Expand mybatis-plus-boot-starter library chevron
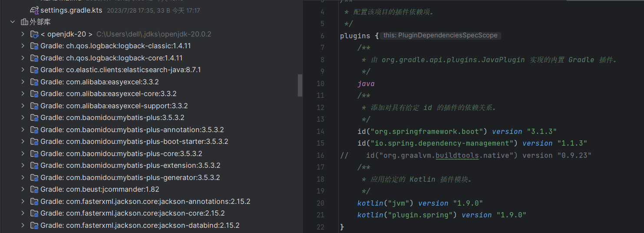 tap(23, 141)
